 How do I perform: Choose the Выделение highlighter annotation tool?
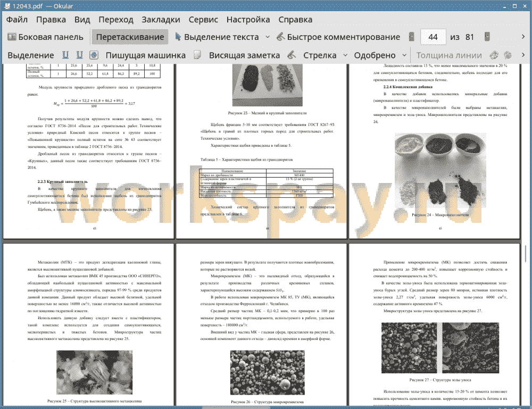(x=31, y=55)
